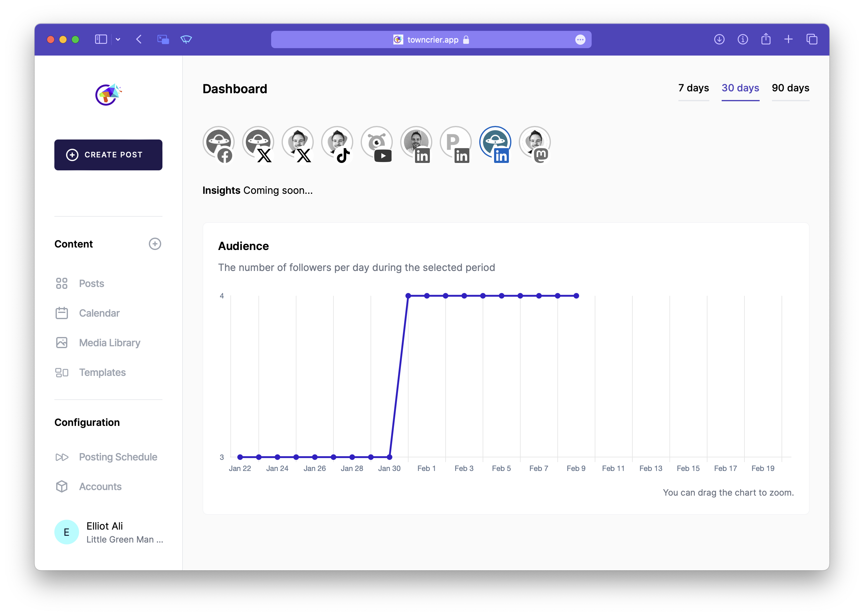
Task: Click the Templates layout icon
Action: point(61,373)
